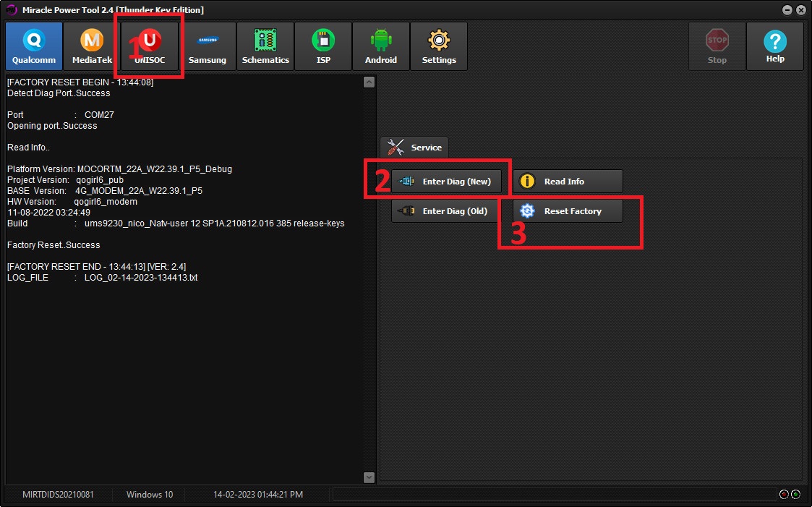Click the green status indicator light
812x507 pixels.
(796, 495)
